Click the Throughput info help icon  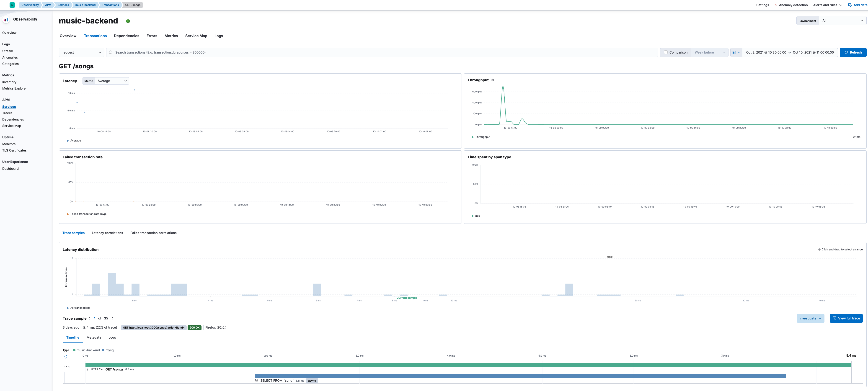[x=492, y=80]
